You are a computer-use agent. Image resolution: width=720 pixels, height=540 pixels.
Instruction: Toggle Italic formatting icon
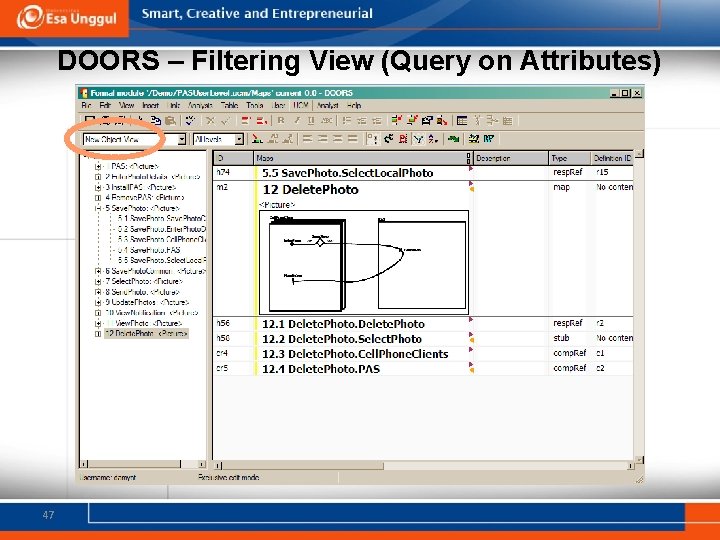[297, 121]
